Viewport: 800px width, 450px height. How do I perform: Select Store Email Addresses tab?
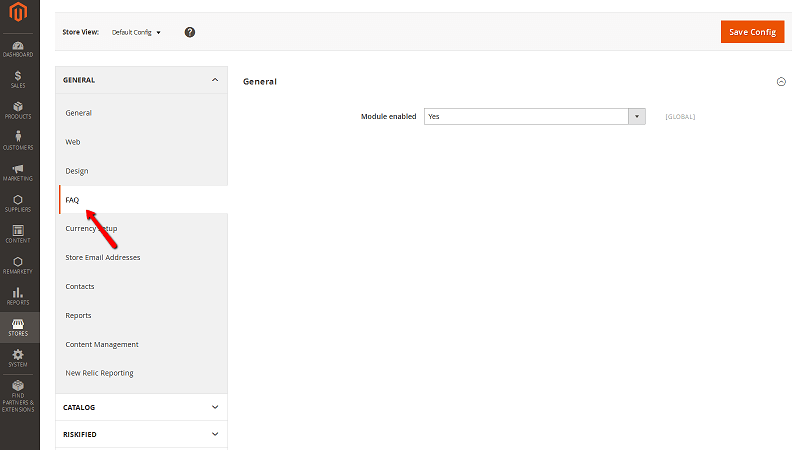[x=102, y=257]
